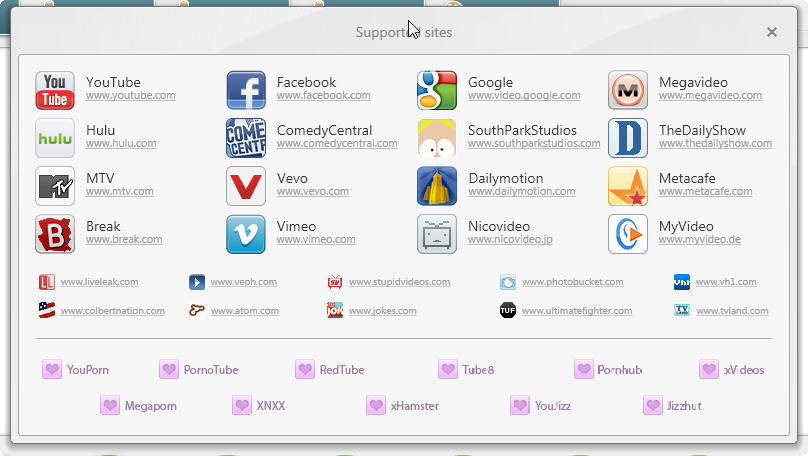Visit the www.tvland.com link
The height and width of the screenshot is (456, 808).
(x=732, y=311)
